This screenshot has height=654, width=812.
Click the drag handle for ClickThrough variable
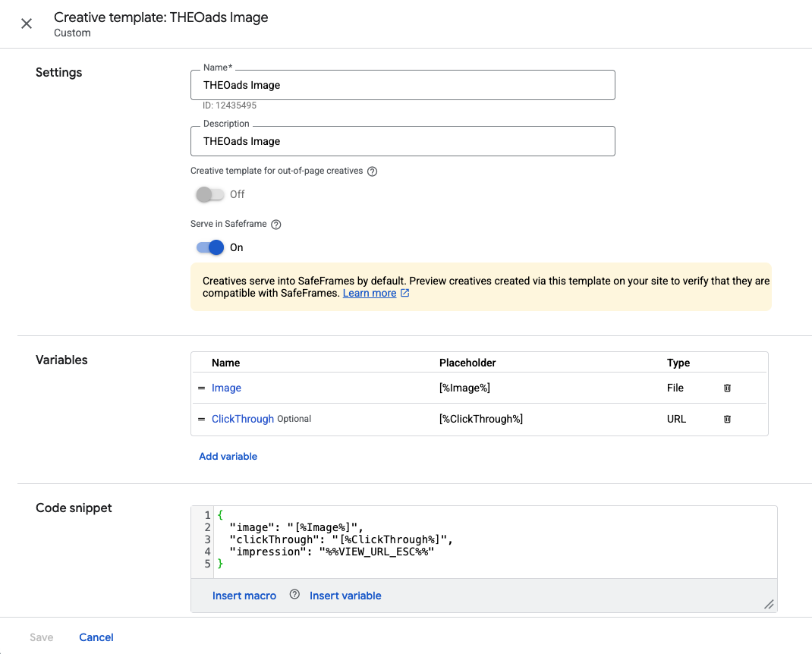202,419
